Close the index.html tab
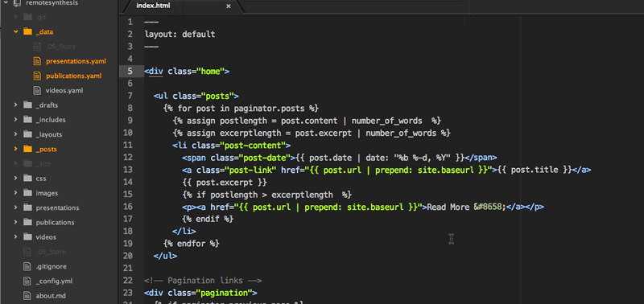Image resolution: width=644 pixels, height=304 pixels. coord(229,6)
